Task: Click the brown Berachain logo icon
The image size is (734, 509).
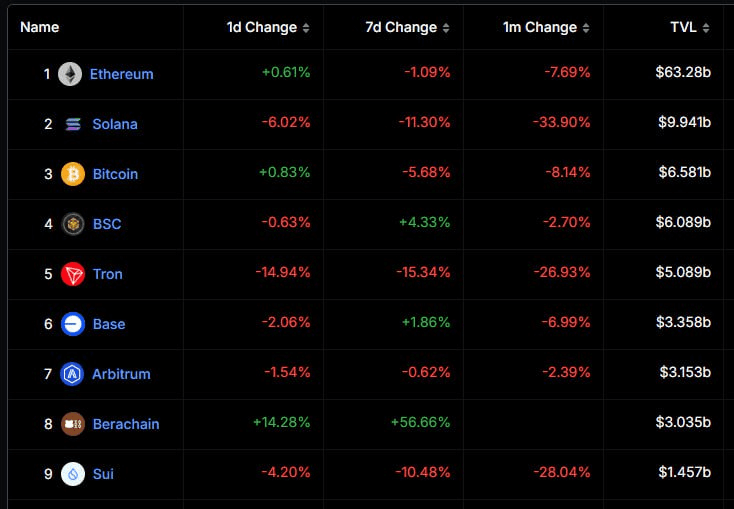Action: click(73, 424)
